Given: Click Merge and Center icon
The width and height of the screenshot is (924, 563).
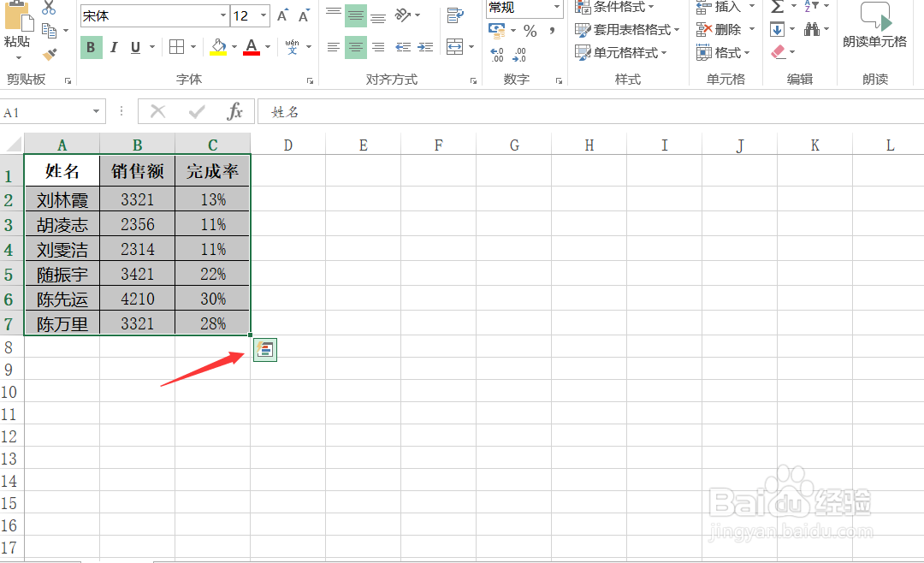Looking at the screenshot, I should 454,46.
